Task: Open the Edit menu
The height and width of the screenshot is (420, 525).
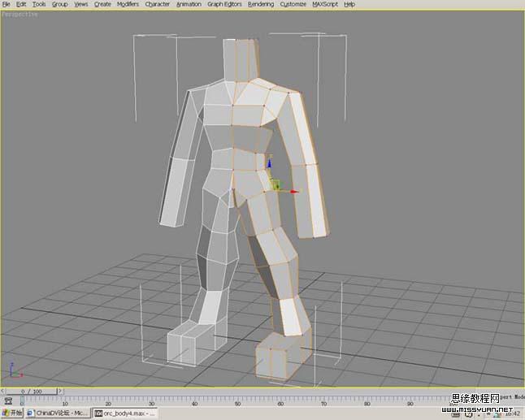Action: click(x=21, y=4)
